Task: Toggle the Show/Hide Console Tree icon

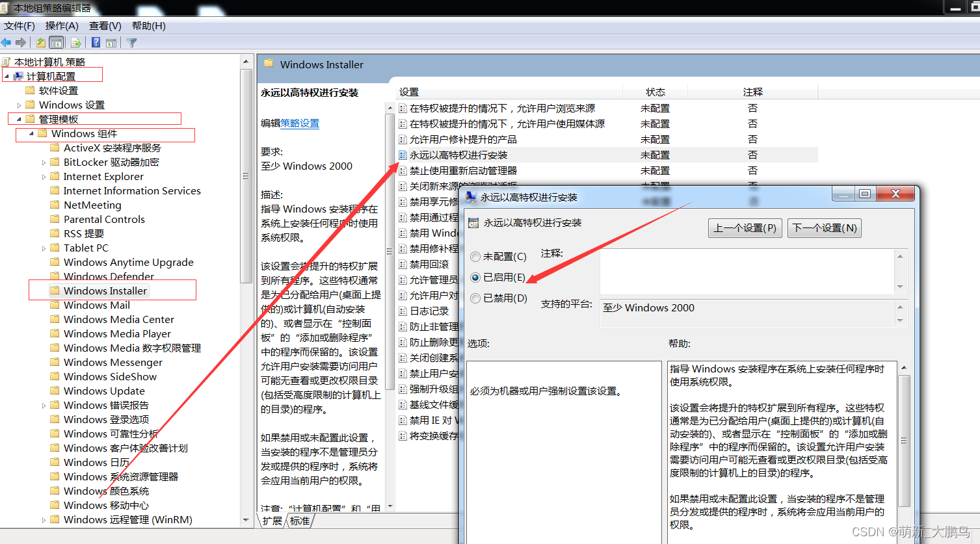Action: click(x=57, y=43)
